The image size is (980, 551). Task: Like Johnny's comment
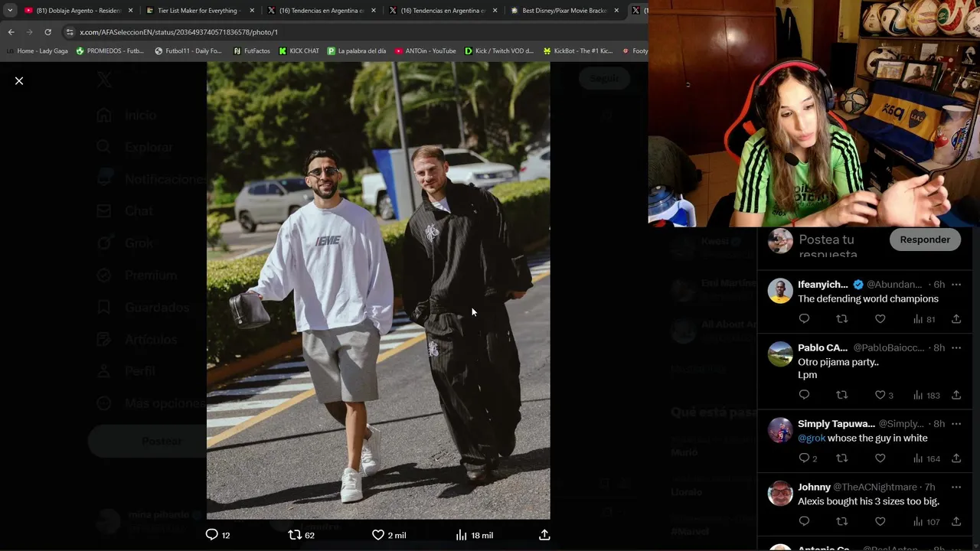click(x=880, y=521)
